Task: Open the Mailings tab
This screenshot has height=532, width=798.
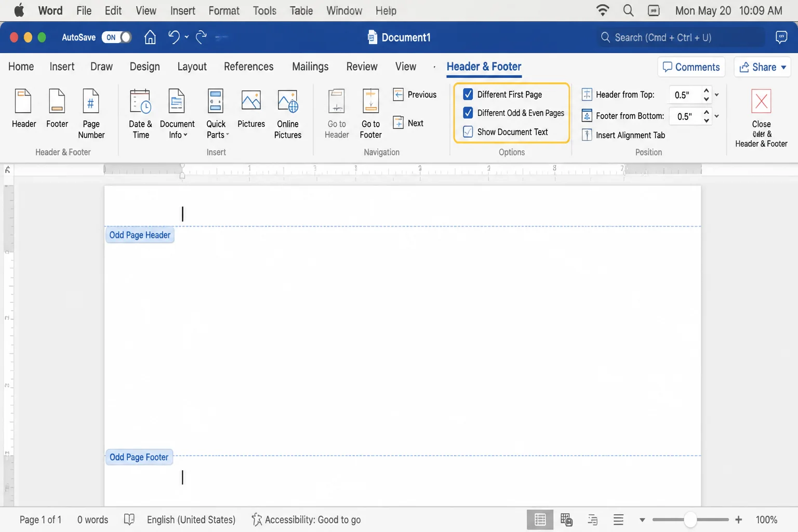Action: coord(310,66)
